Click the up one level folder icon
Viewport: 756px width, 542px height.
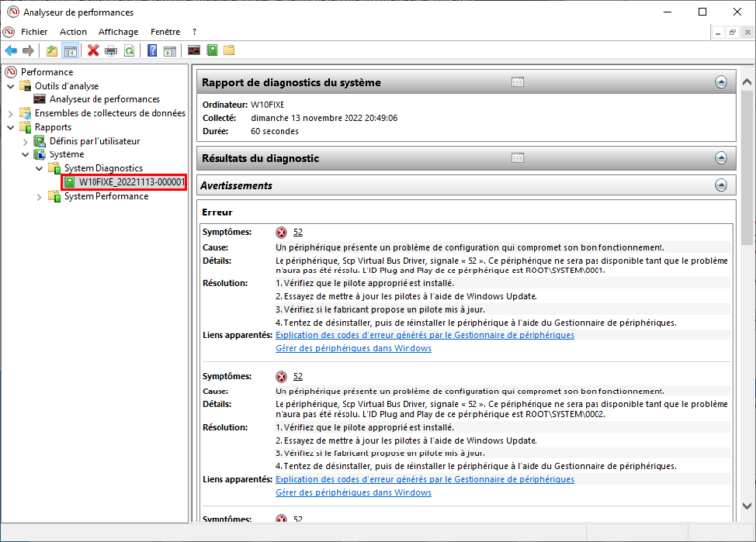51,50
